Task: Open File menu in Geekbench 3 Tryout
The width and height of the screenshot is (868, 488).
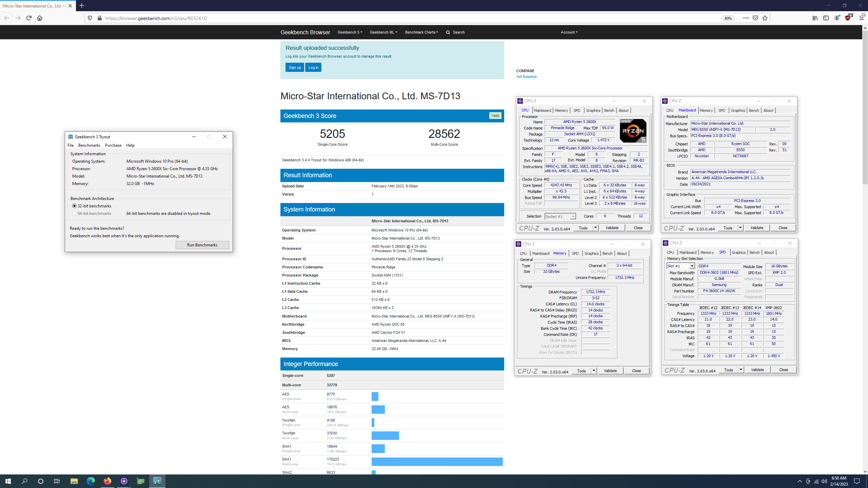Action: pos(71,145)
